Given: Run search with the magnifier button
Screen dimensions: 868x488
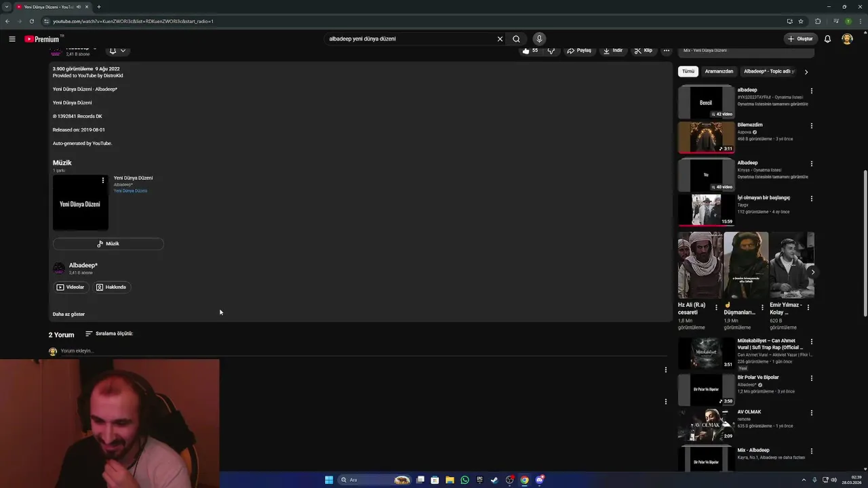Looking at the screenshot, I should pos(516,39).
